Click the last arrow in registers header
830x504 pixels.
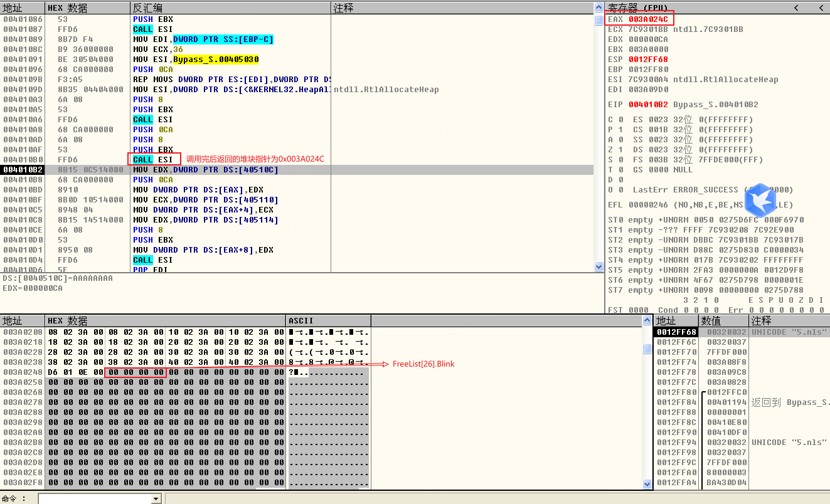coord(821,8)
